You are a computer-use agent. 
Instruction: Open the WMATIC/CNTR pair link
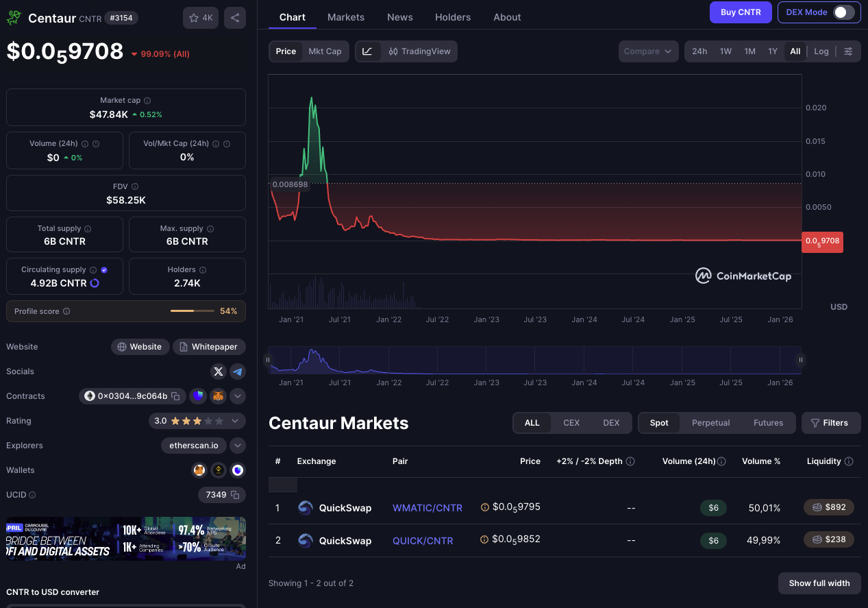pyautogui.click(x=427, y=508)
